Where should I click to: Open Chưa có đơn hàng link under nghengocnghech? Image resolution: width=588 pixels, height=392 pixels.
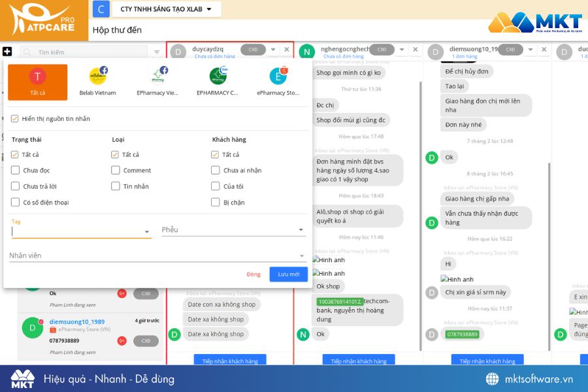[344, 56]
